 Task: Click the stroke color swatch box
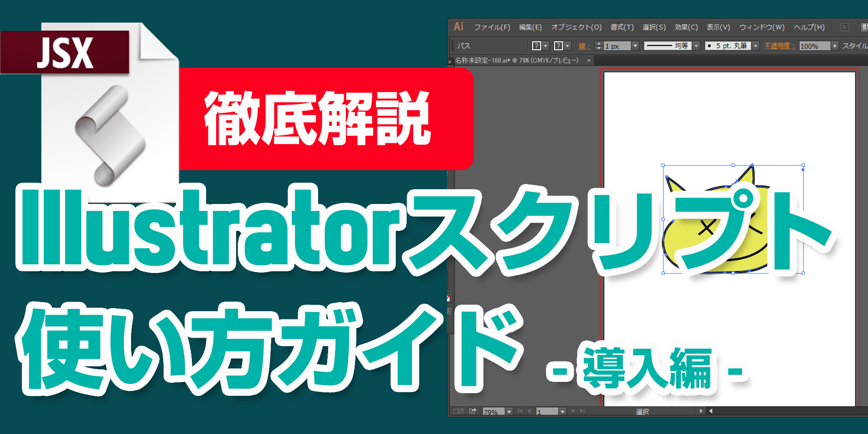pos(559,46)
